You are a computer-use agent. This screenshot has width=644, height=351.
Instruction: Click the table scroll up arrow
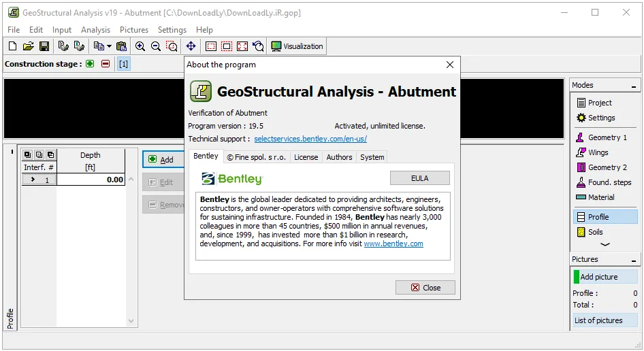tap(131, 179)
